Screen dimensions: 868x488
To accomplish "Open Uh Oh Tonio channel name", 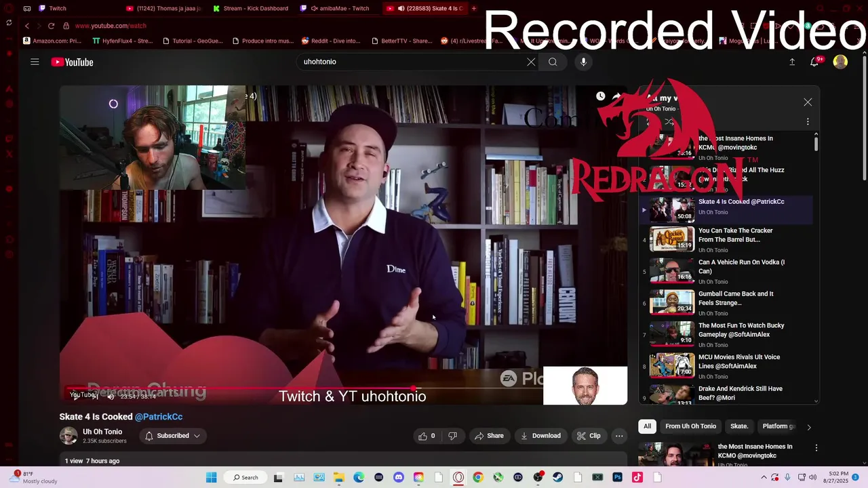I will 102,432.
